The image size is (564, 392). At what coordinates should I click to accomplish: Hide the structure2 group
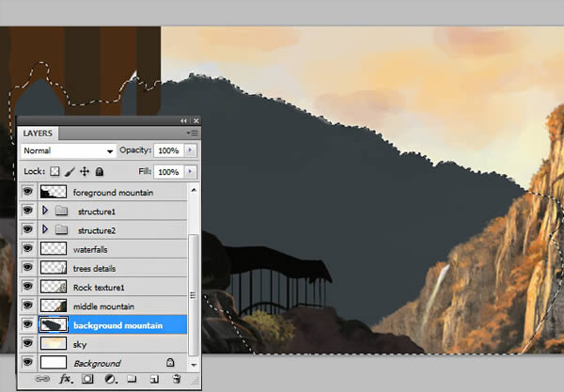pyautogui.click(x=27, y=229)
